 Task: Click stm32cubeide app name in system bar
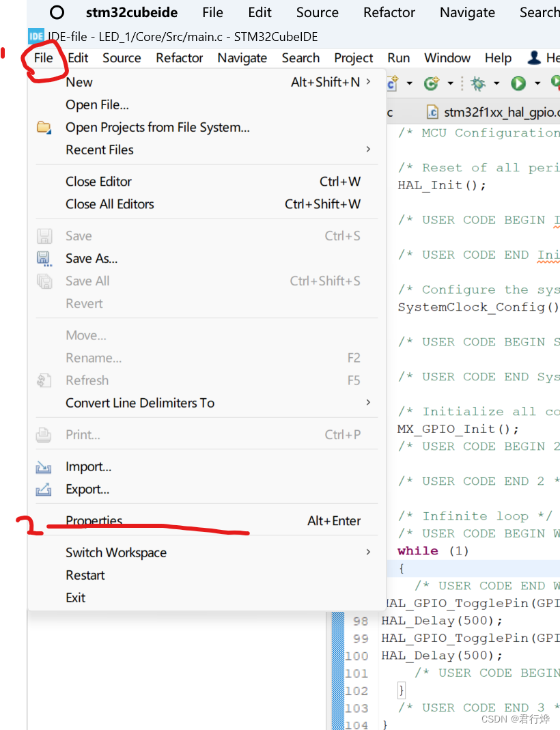click(x=132, y=12)
